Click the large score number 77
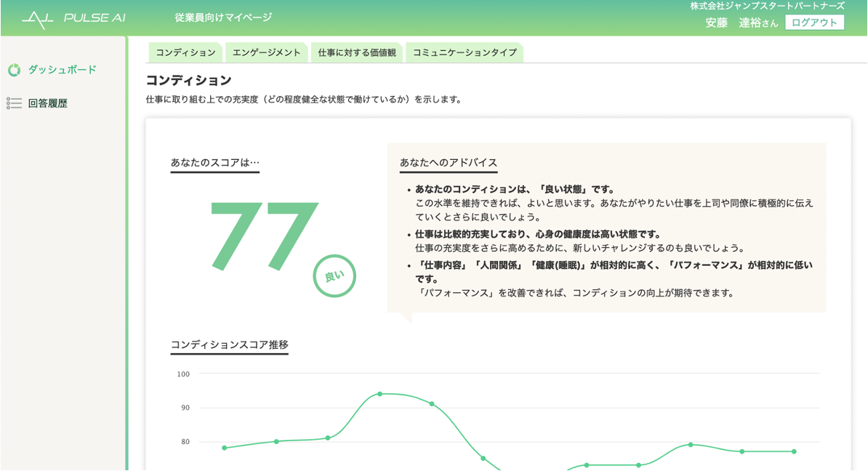This screenshot has width=868, height=471. pos(263,235)
